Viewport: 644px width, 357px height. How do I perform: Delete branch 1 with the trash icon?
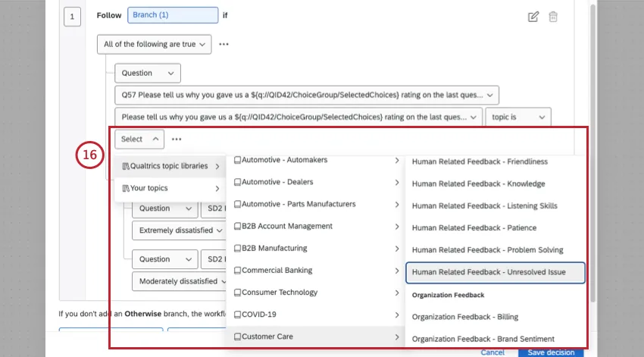[553, 17]
